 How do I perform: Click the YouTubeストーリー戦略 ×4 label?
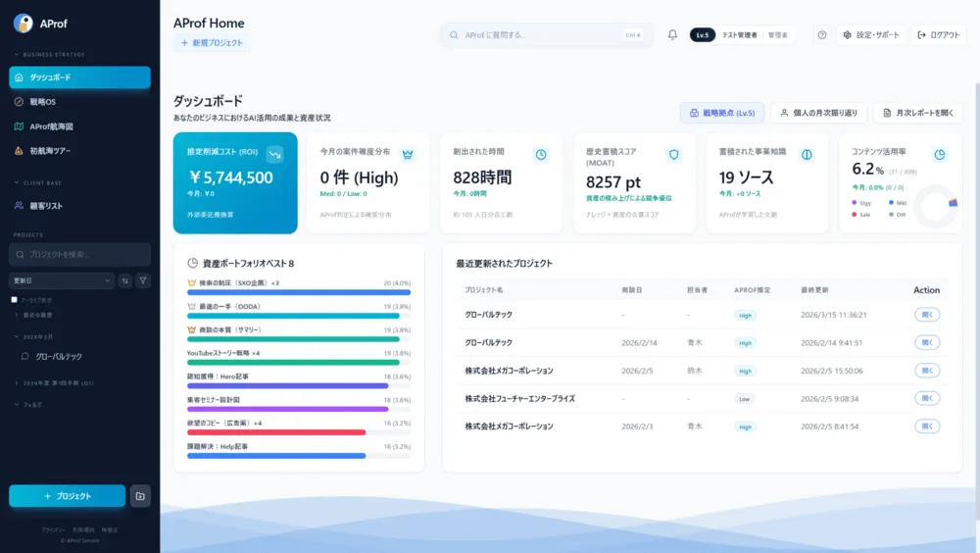tap(223, 353)
